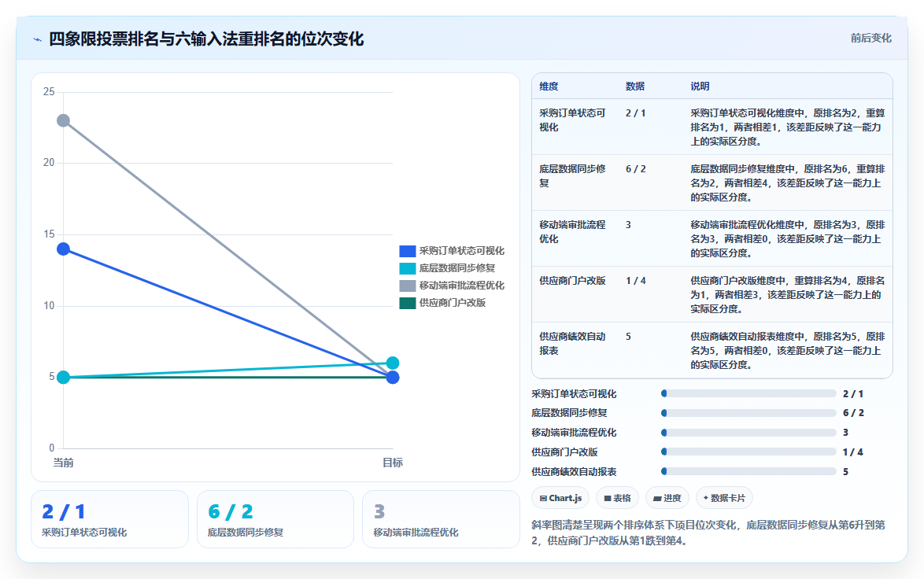Image resolution: width=924 pixels, height=579 pixels.
Task: Click the cyan data point at 6 on 目标
Action: pyautogui.click(x=393, y=363)
